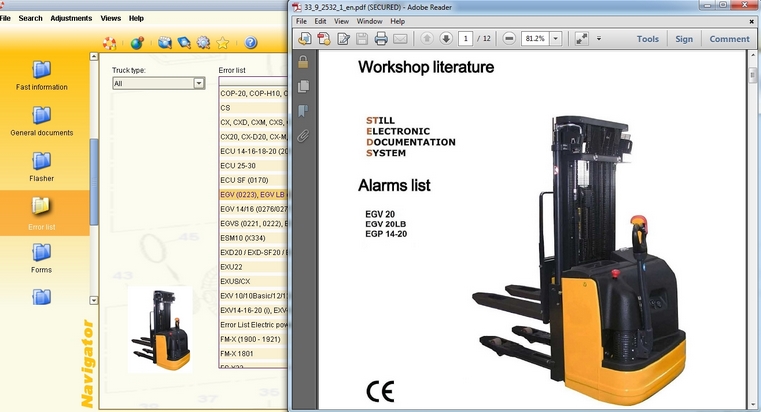This screenshot has width=761, height=412.
Task: Click the globe icon in Navigator toolbar
Action: (137, 43)
